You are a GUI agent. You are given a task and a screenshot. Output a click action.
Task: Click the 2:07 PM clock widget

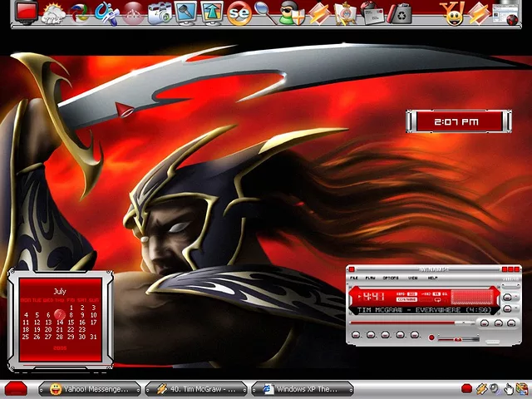pyautogui.click(x=456, y=121)
